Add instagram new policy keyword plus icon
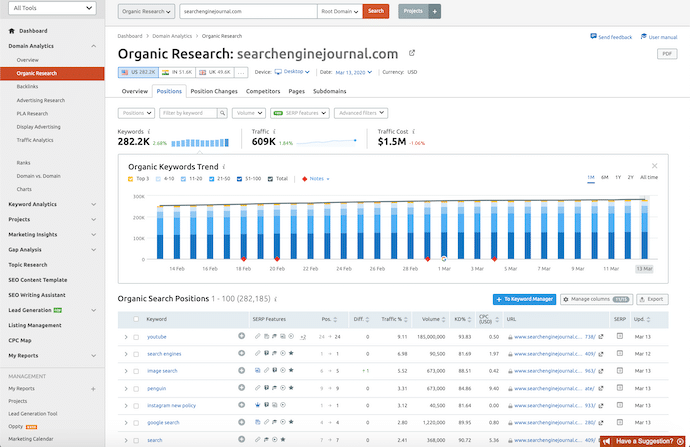This screenshot has width=690, height=447. pos(242,405)
